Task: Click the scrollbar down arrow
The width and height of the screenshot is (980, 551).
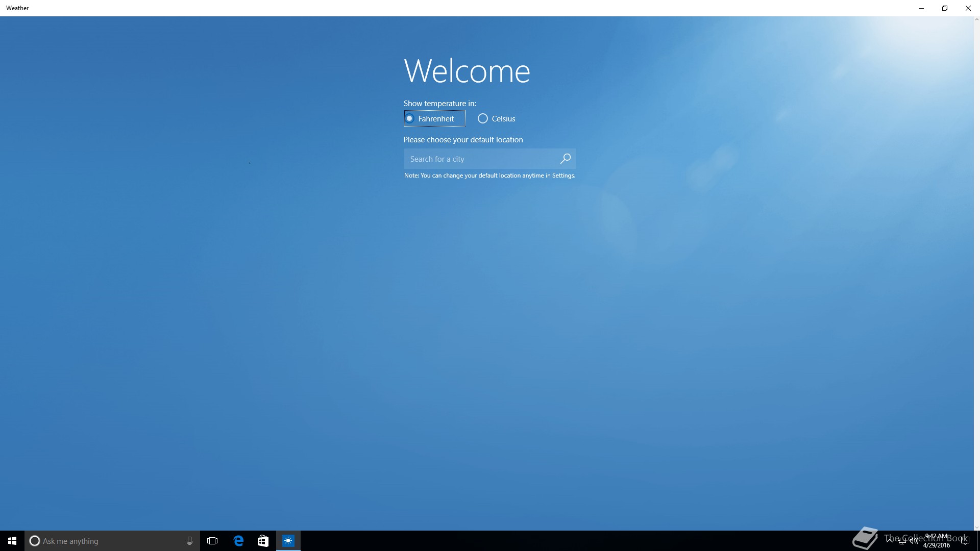Action: pyautogui.click(x=977, y=528)
